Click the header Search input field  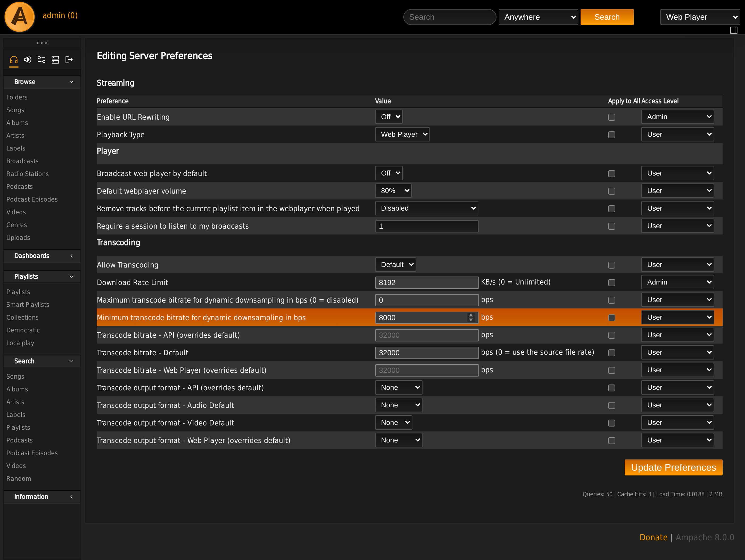(x=450, y=17)
